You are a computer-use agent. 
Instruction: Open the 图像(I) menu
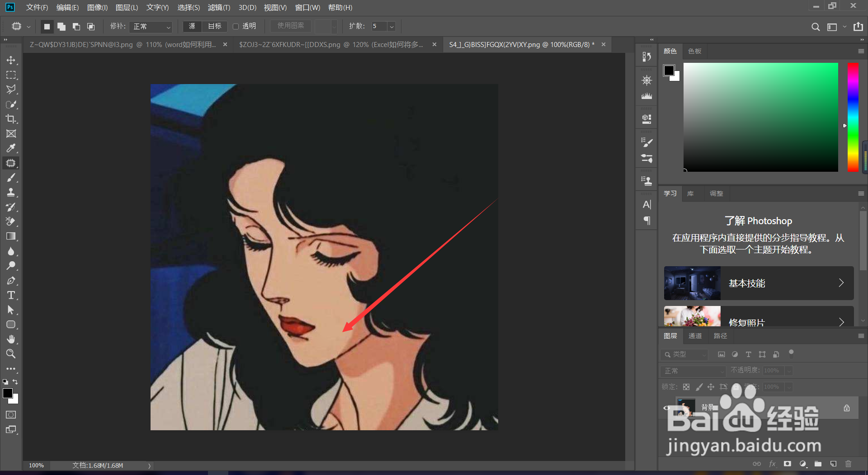point(97,8)
